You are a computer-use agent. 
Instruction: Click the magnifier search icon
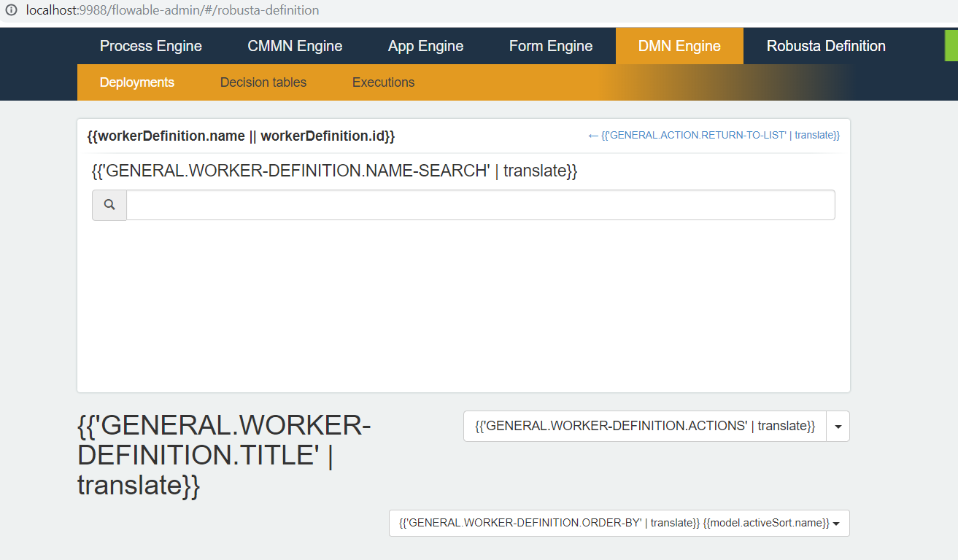[x=109, y=205]
